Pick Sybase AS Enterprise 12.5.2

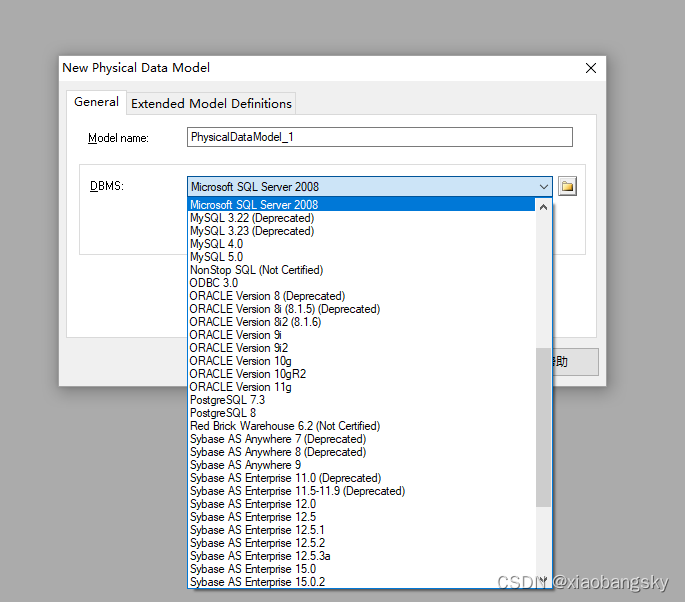click(361, 543)
